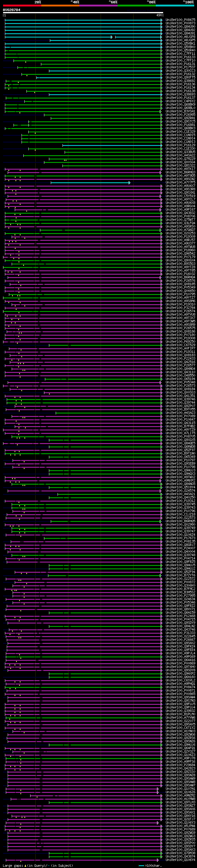Select the UniRef100_P32764 label
Screen dimensions: 197x868
180,308
